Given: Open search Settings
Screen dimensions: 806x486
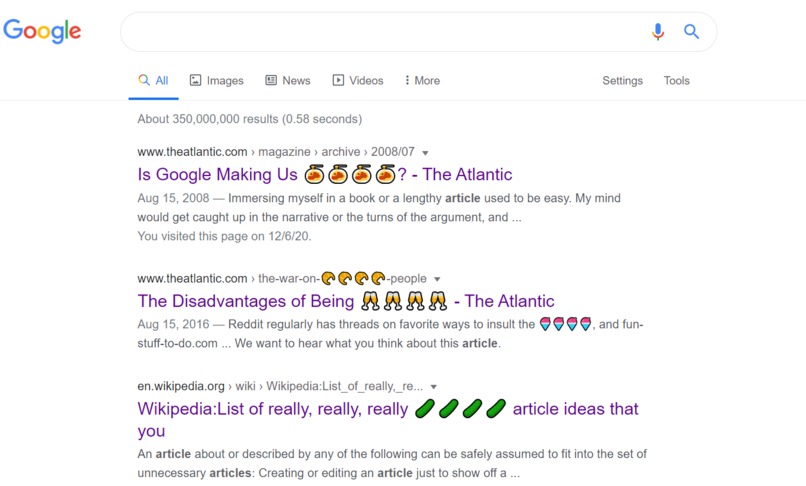Looking at the screenshot, I should tap(622, 81).
